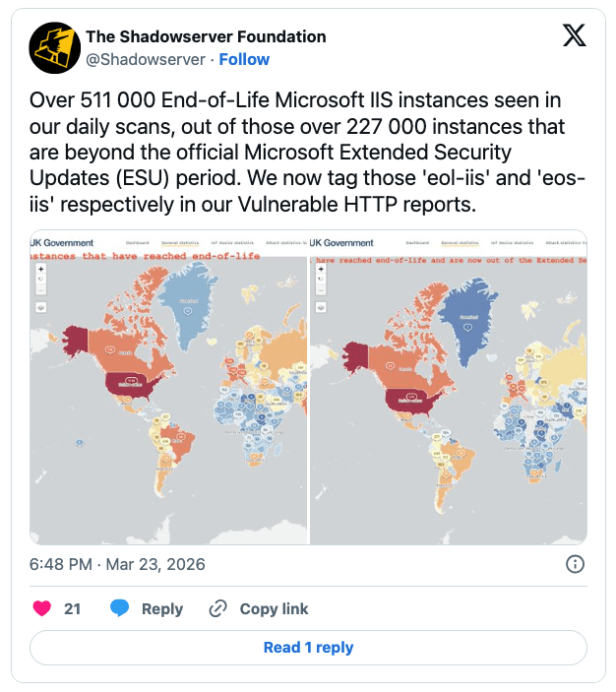The width and height of the screenshot is (616, 692).
Task: Click the copy link chain icon
Action: tap(218, 608)
